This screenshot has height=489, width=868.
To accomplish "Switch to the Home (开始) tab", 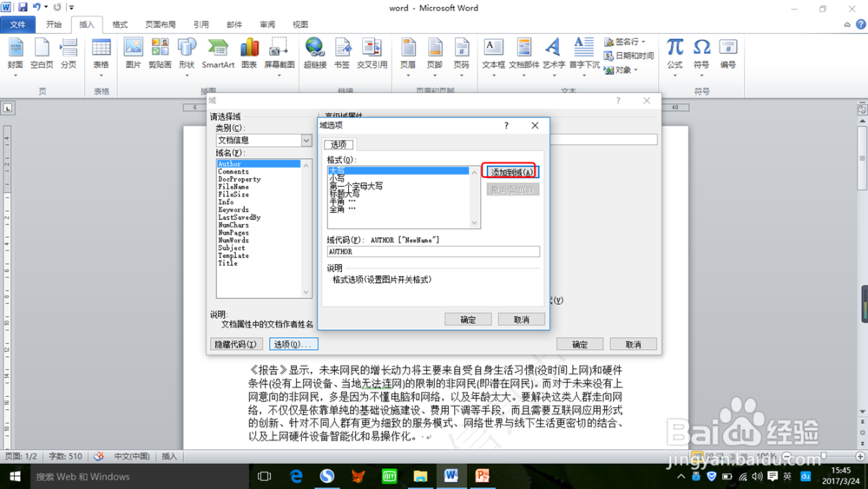I will click(54, 24).
